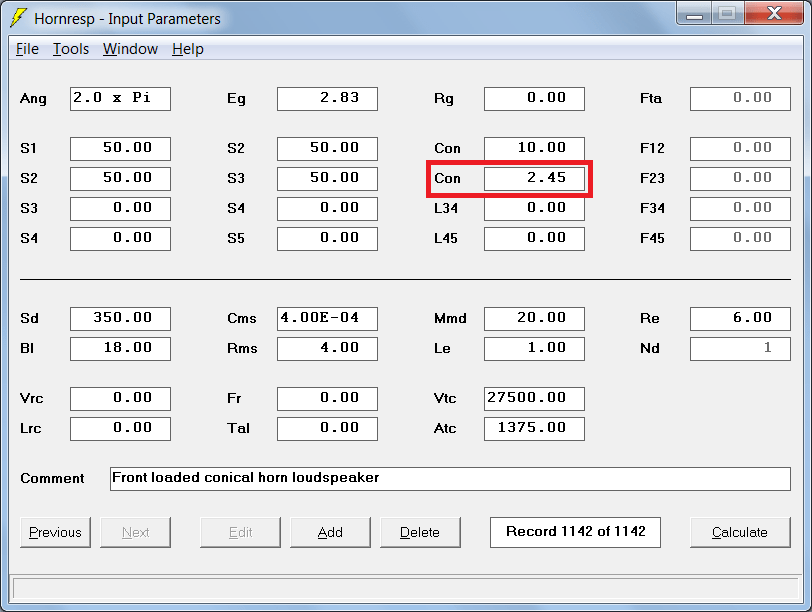Click the Hornresp lightning bolt title icon

point(19,18)
